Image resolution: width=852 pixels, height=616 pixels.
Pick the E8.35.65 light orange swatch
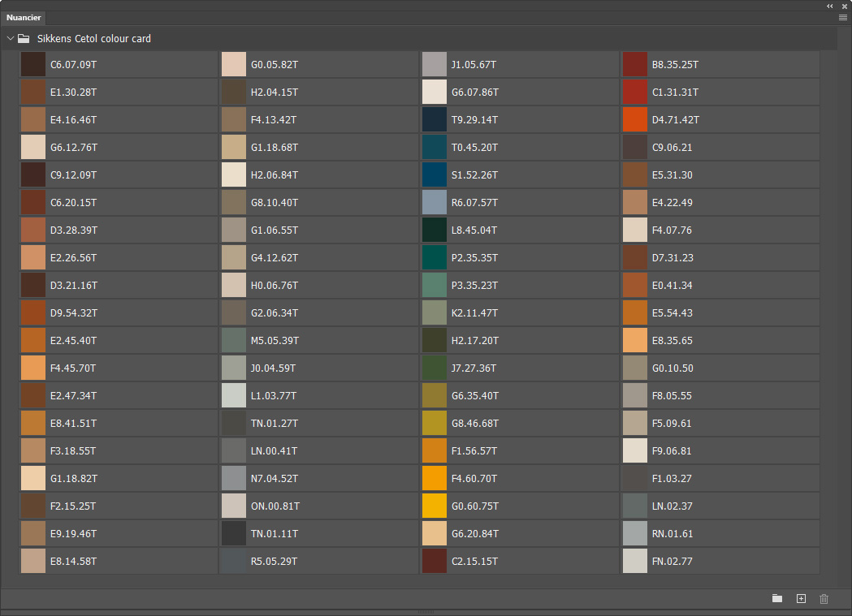pos(634,340)
